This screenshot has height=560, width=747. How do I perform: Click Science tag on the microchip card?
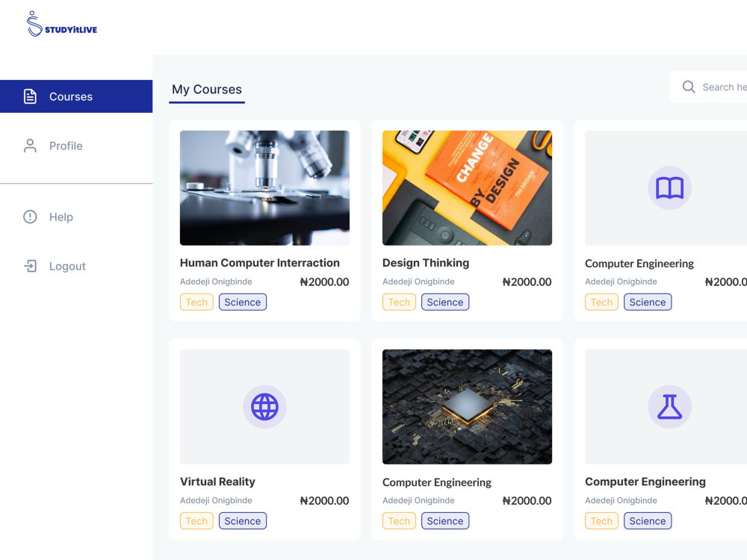[445, 520]
